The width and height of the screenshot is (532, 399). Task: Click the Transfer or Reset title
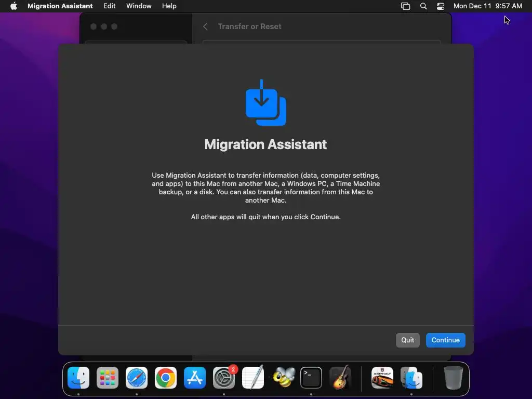pos(249,26)
